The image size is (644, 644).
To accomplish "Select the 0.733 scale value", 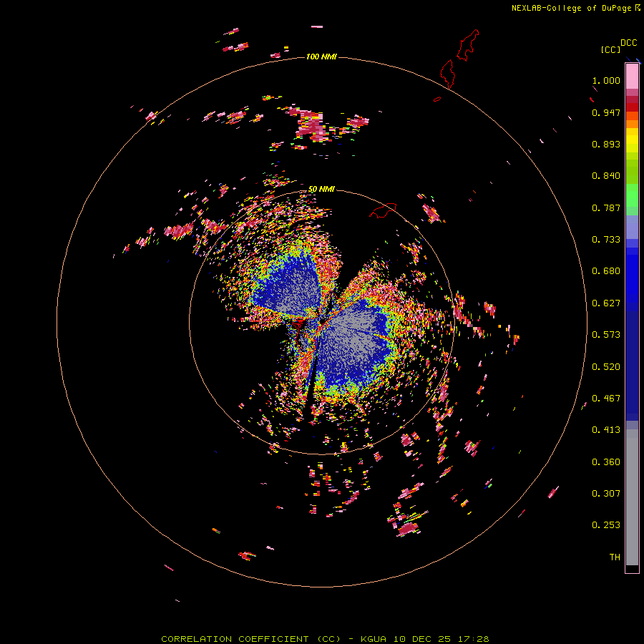I will [x=606, y=240].
